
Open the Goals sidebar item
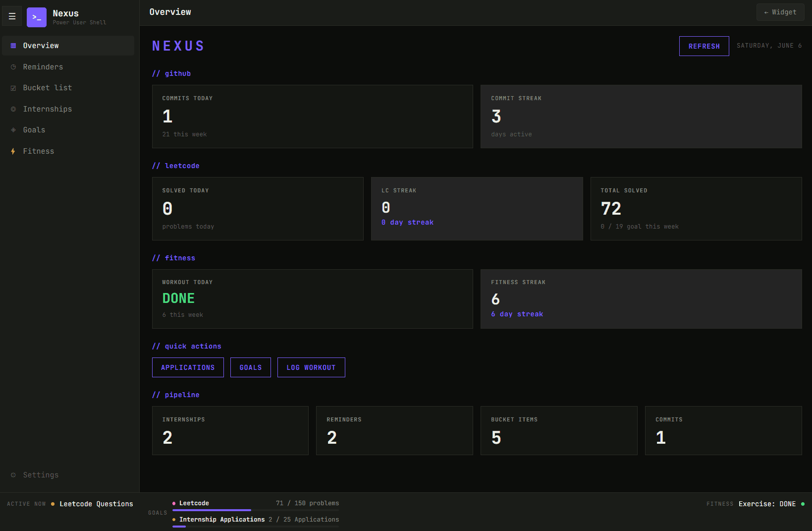click(68, 130)
